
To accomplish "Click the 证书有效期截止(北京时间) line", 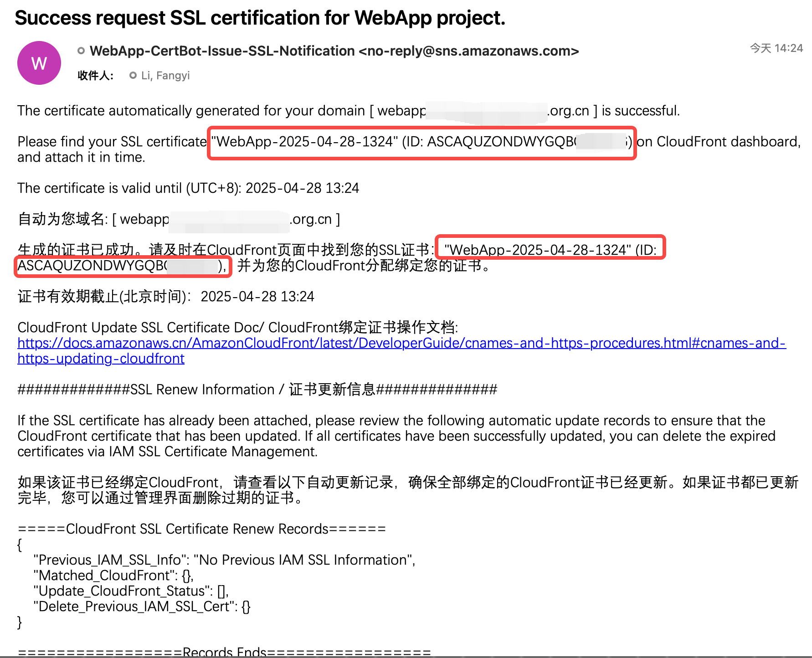I will [x=166, y=296].
